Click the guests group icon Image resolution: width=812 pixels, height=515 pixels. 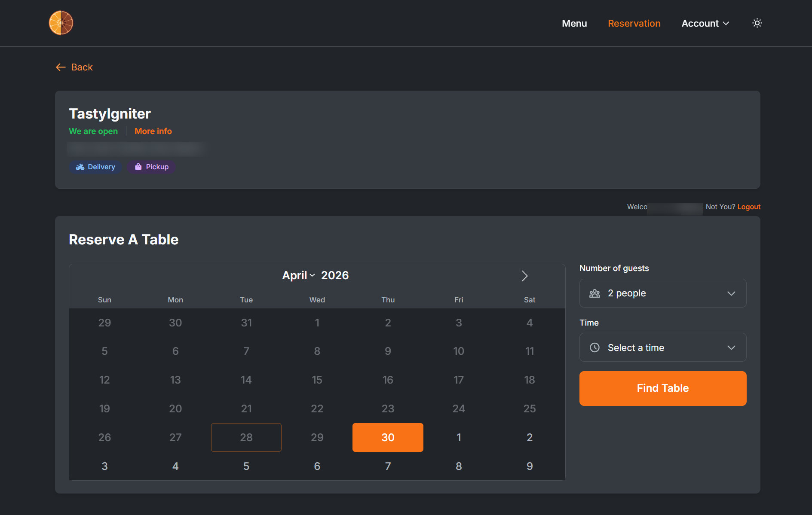pos(594,293)
